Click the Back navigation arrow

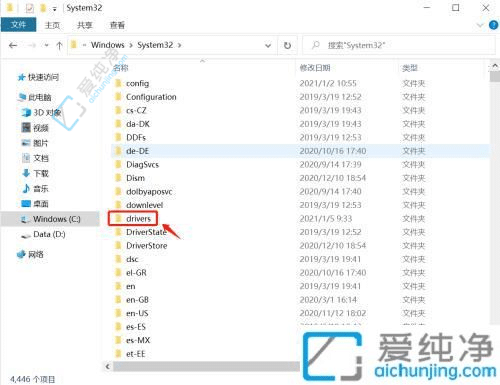point(13,45)
